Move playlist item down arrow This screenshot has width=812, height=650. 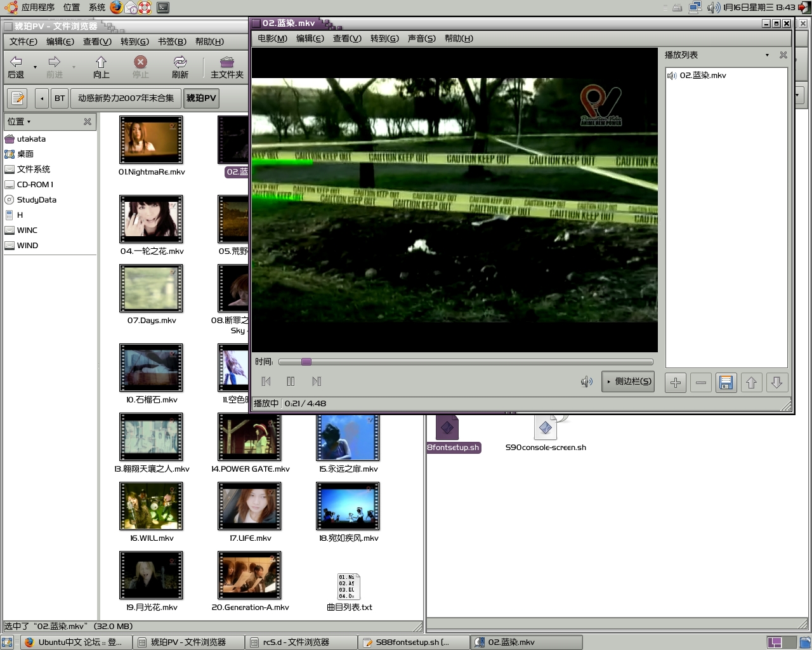click(776, 382)
